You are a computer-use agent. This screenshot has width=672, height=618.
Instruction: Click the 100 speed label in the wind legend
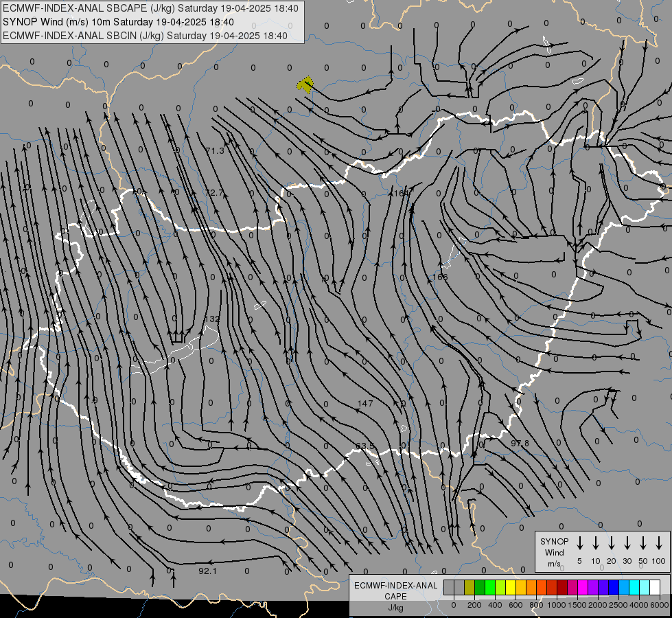659,561
